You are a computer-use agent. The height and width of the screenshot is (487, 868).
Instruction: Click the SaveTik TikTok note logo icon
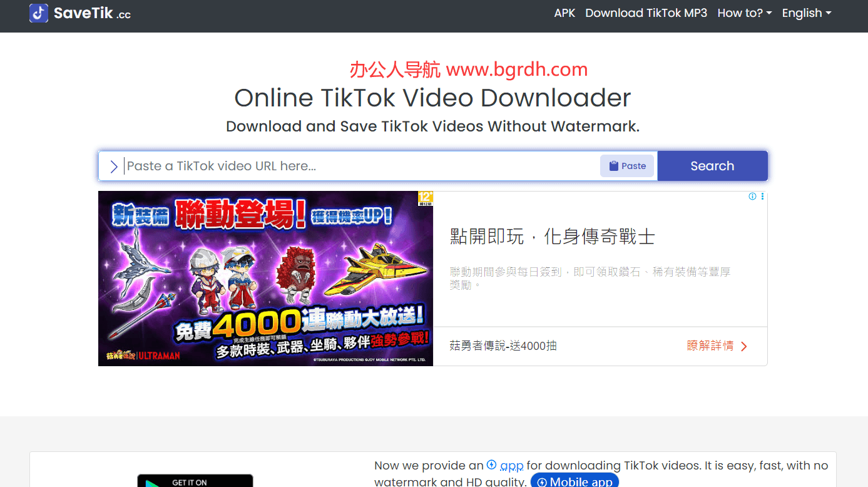pyautogui.click(x=38, y=13)
